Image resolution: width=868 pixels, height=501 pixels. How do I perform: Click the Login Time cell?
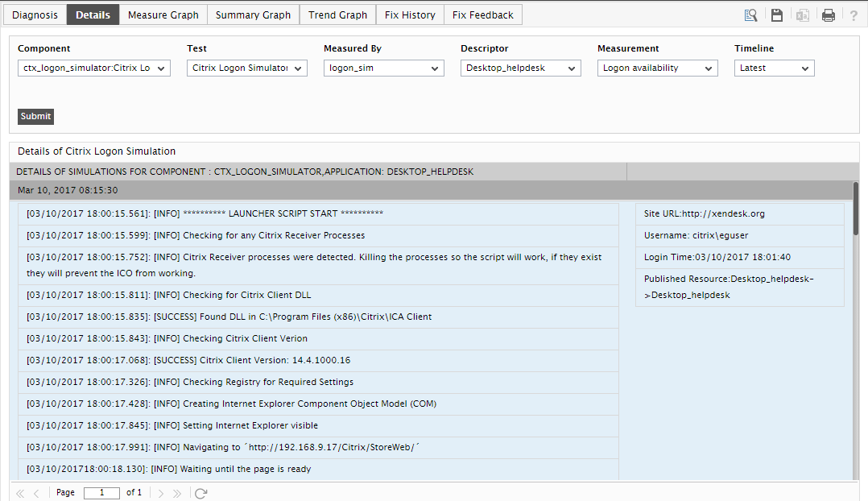739,258
